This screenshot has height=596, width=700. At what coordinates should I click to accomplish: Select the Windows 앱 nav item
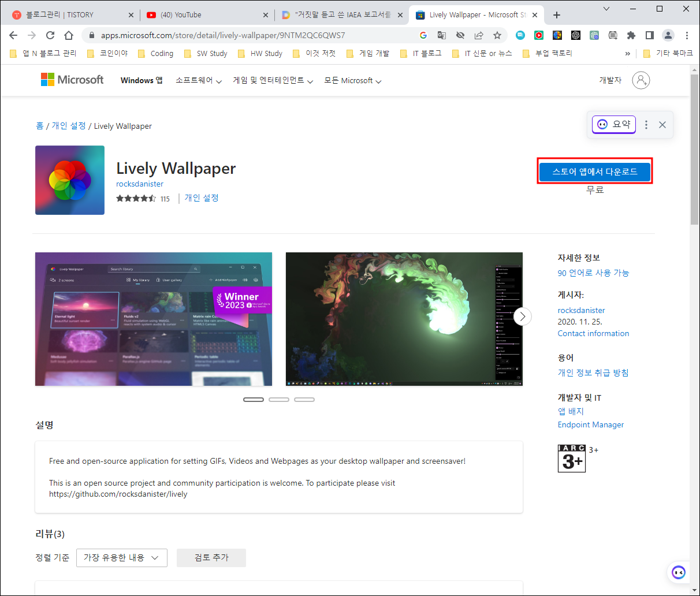142,80
